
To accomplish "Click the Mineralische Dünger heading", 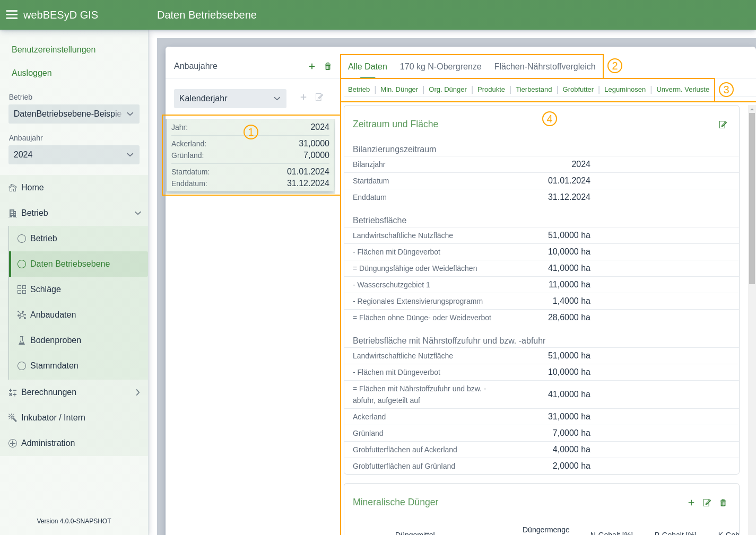I will tap(395, 502).
